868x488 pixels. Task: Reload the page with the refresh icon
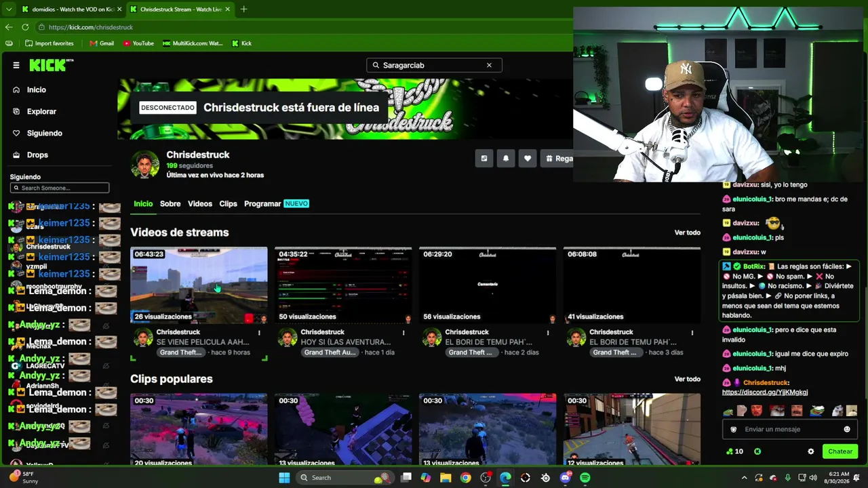tap(25, 27)
